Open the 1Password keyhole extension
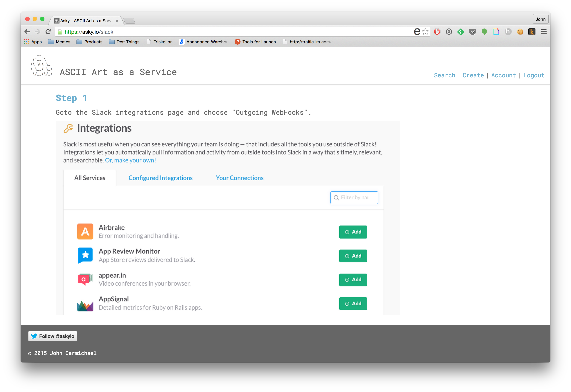571x392 pixels. pyautogui.click(x=449, y=32)
